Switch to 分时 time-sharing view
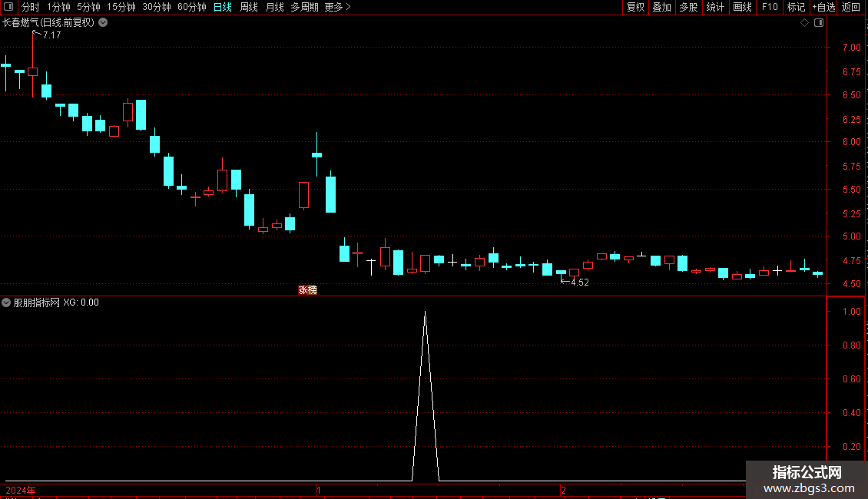This screenshot has width=868, height=499. coord(31,7)
